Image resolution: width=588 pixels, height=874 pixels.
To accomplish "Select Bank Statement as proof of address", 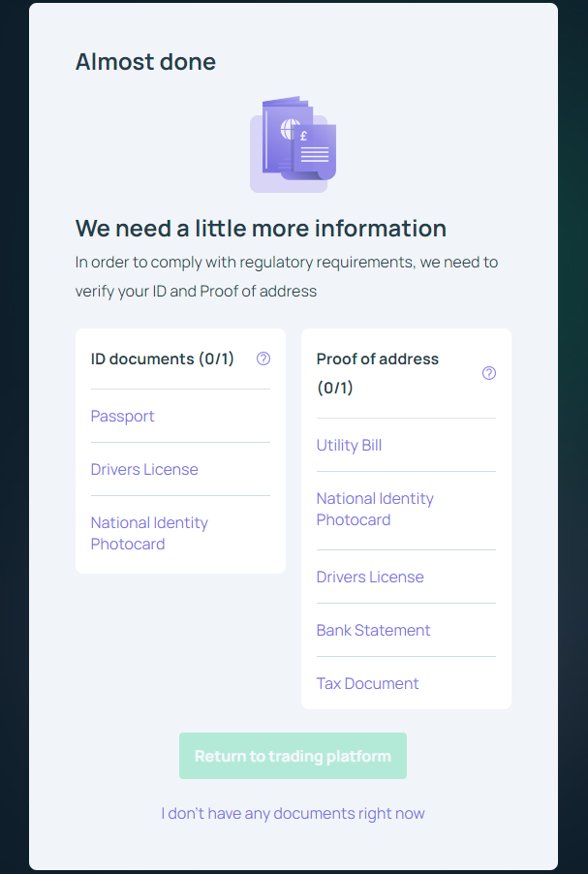I will [x=373, y=631].
